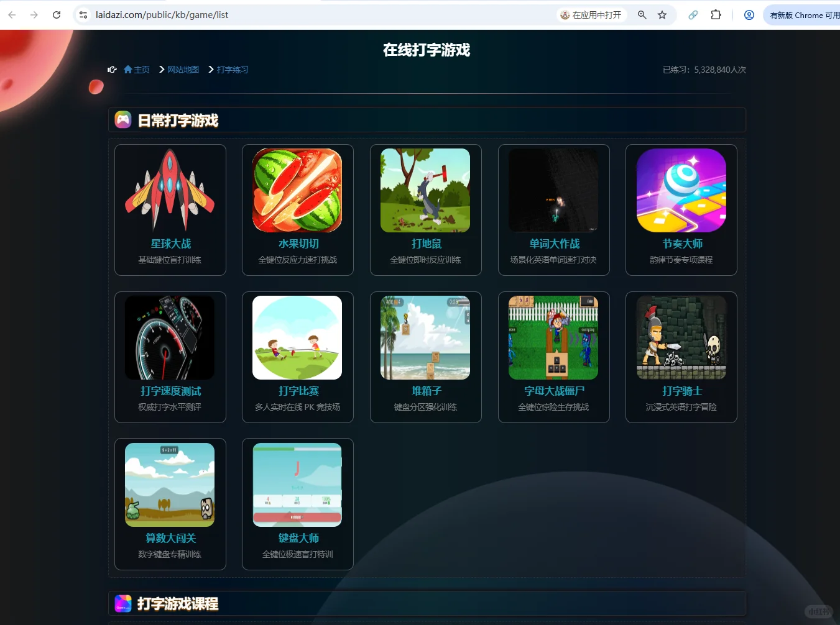Viewport: 840px width, 625px height.
Task: Click 键盘分区强化训练 description text
Action: (x=426, y=407)
